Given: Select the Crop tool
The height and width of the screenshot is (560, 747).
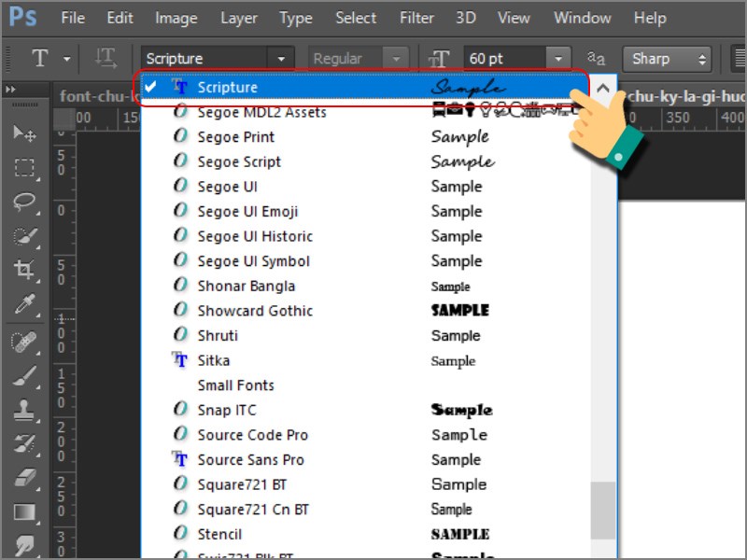Looking at the screenshot, I should (x=24, y=270).
